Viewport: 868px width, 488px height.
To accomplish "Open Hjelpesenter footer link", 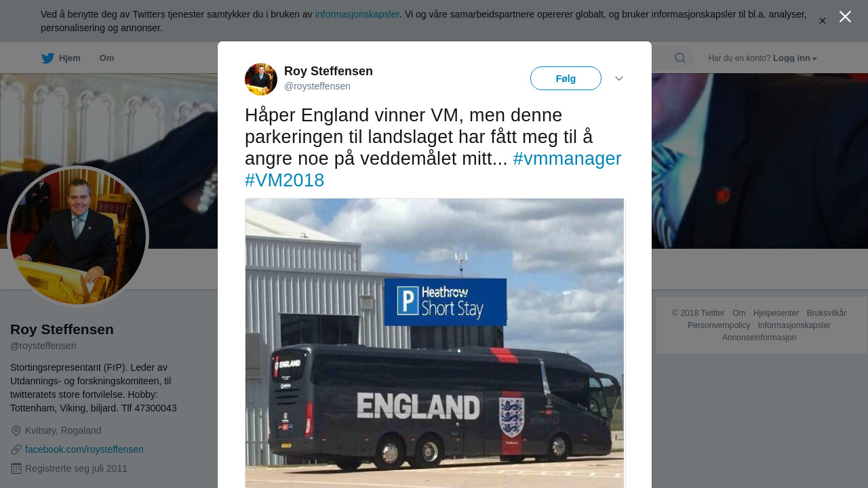I will click(x=776, y=313).
